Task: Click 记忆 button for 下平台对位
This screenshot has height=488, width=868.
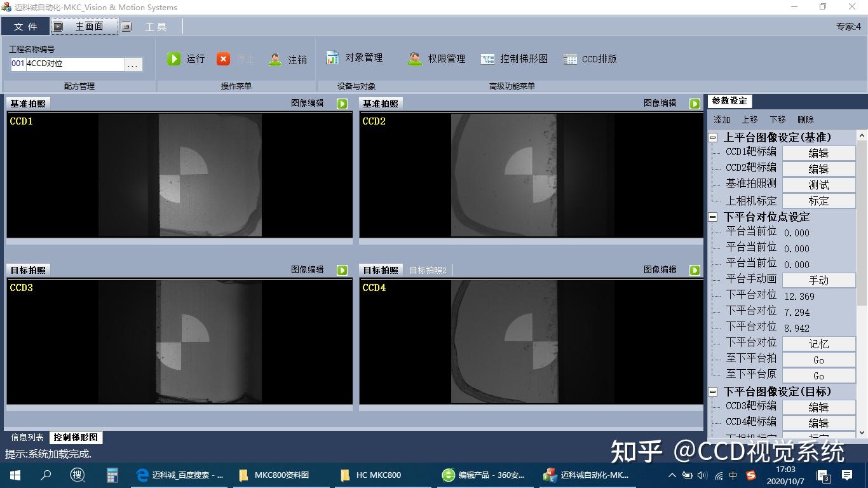Action: pos(818,344)
